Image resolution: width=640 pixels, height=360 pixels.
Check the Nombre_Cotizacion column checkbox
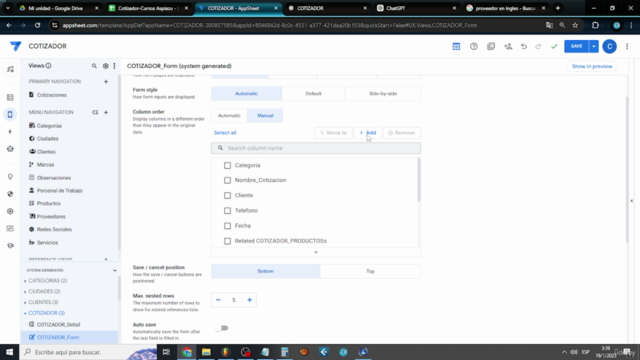(227, 180)
